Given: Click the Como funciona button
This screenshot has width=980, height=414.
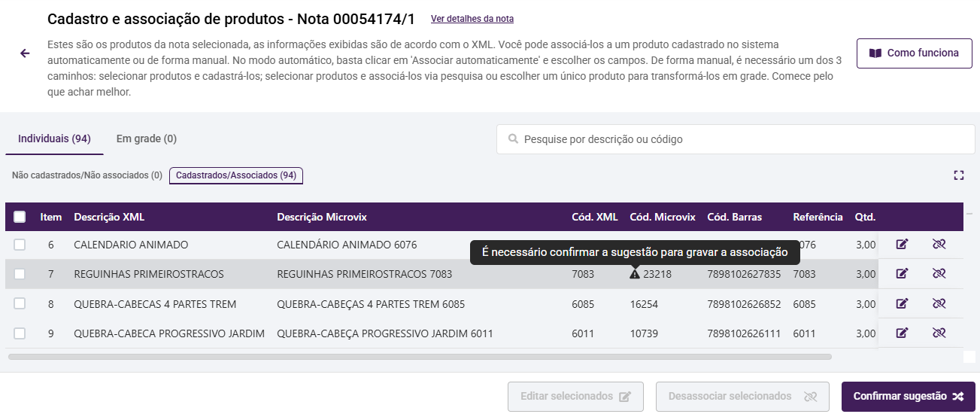Looking at the screenshot, I should pos(914,53).
